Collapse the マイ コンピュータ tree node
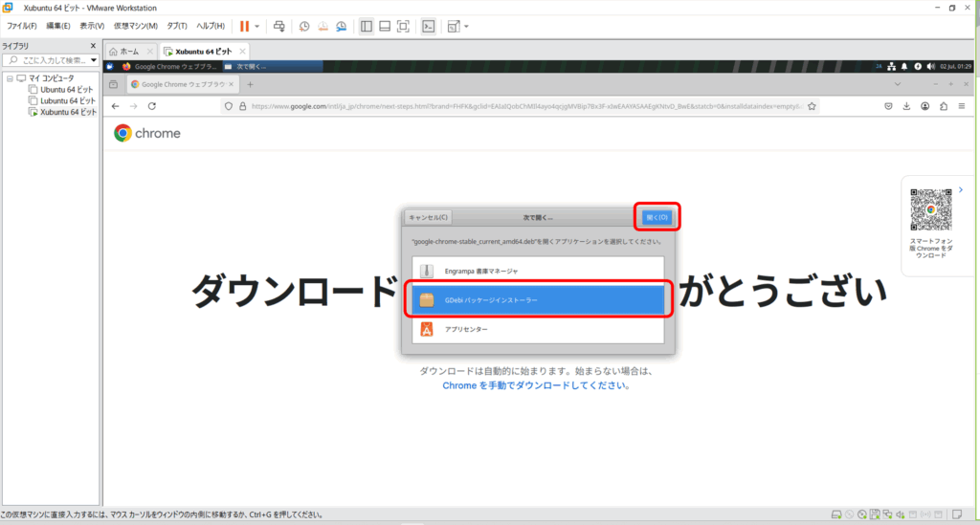Viewport: 980px width, 525px height. click(x=9, y=78)
